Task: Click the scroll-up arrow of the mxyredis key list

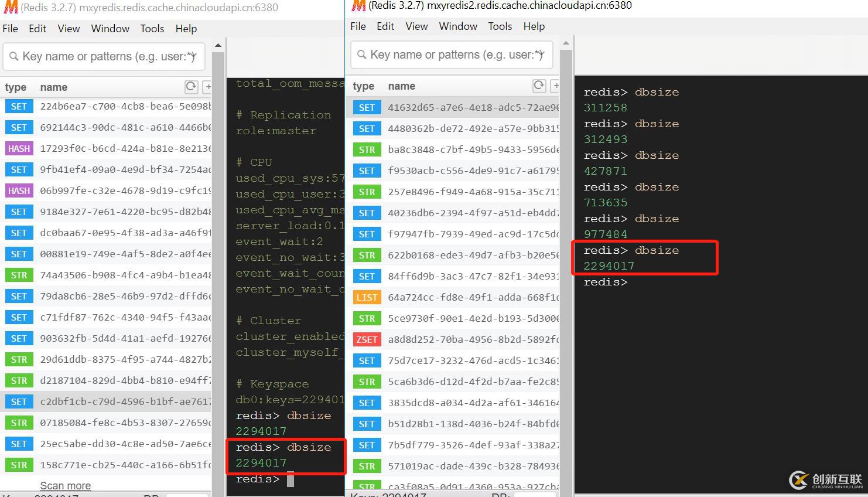Action: (x=218, y=45)
